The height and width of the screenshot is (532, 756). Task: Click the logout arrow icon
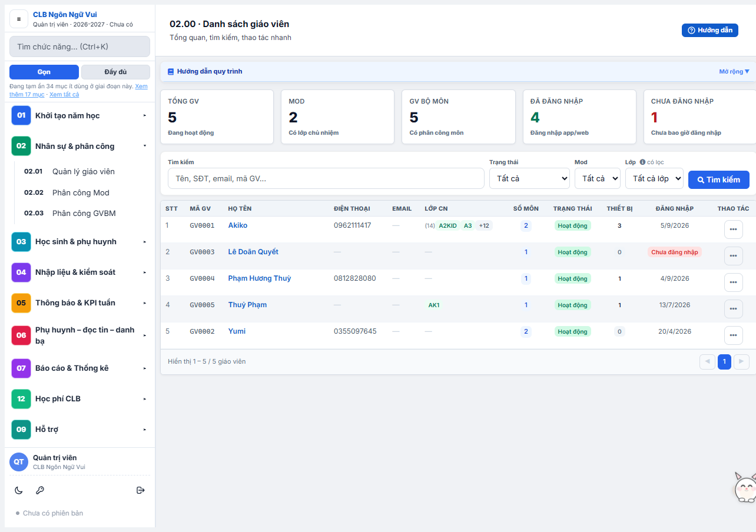pyautogui.click(x=141, y=490)
